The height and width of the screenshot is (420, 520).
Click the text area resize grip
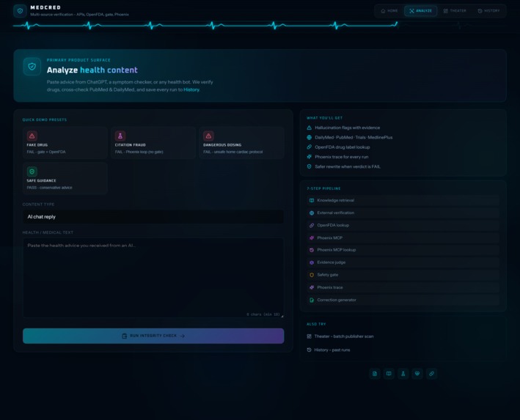tap(282, 316)
